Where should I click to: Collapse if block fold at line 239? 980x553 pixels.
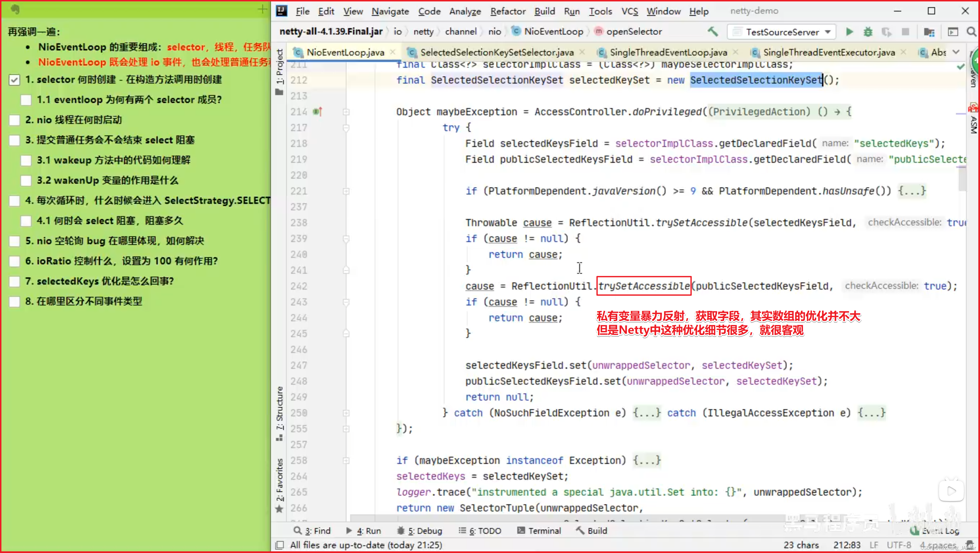pyautogui.click(x=346, y=238)
